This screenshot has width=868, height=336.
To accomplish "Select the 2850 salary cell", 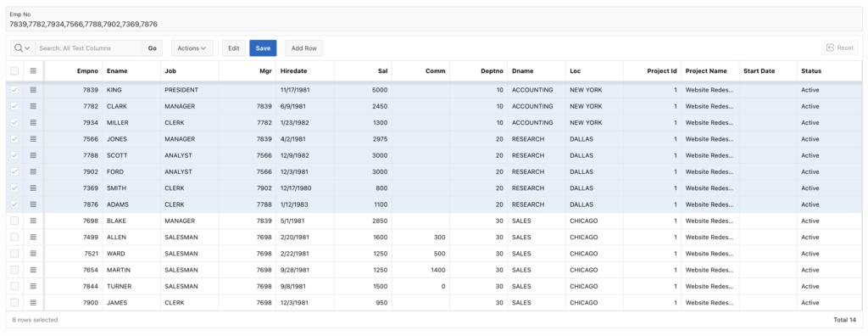I will 363,221.
